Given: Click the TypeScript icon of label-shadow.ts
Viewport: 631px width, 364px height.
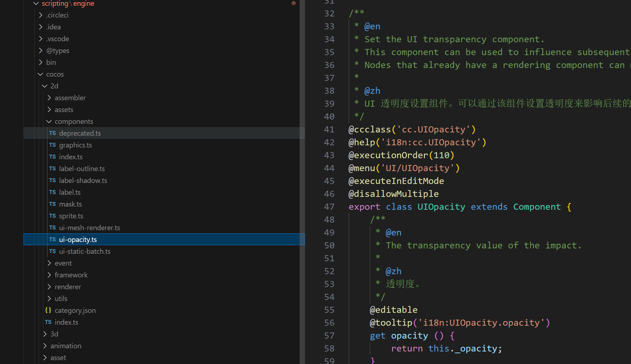Looking at the screenshot, I should [53, 180].
